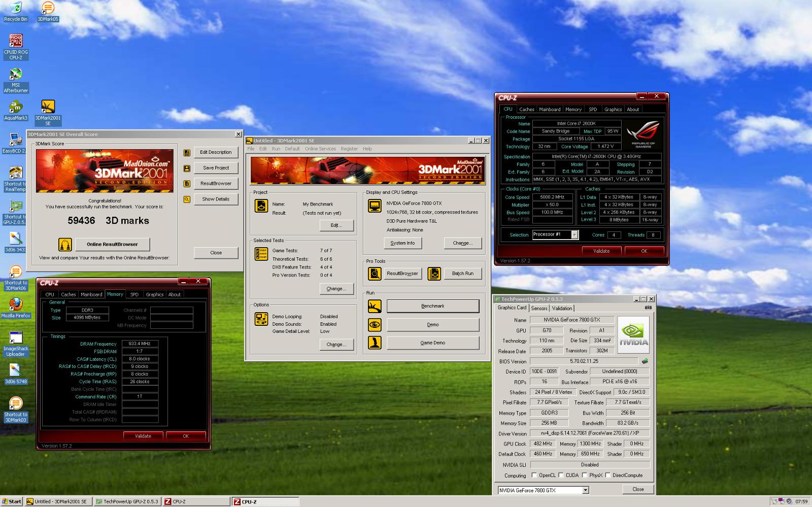Toggle the DirectCompute checkbox in GPU-Z

607,476
